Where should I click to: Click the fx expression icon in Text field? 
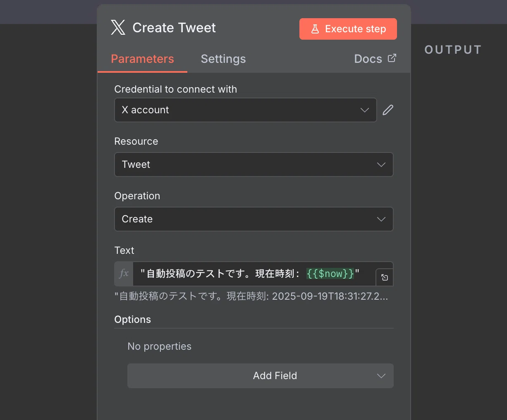click(124, 274)
